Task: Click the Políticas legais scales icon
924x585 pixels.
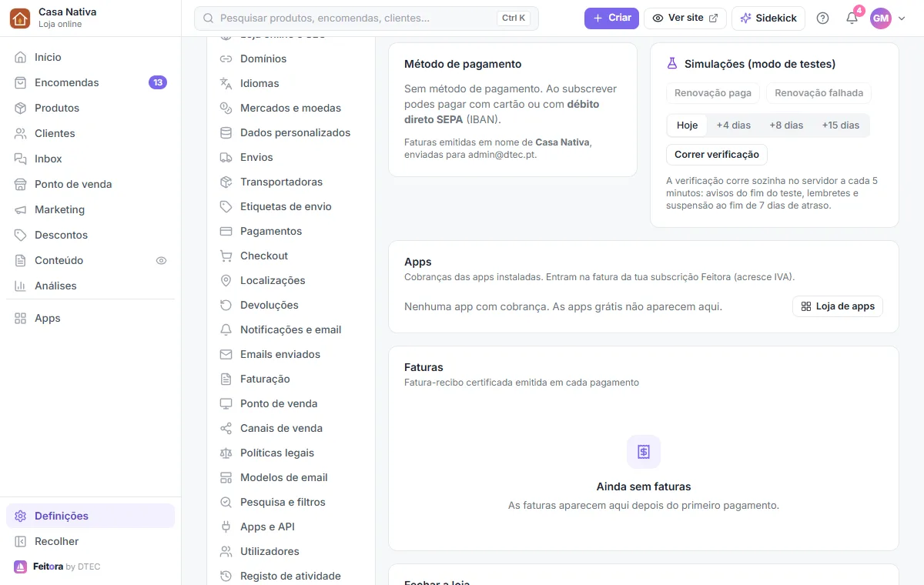Action: [x=226, y=453]
